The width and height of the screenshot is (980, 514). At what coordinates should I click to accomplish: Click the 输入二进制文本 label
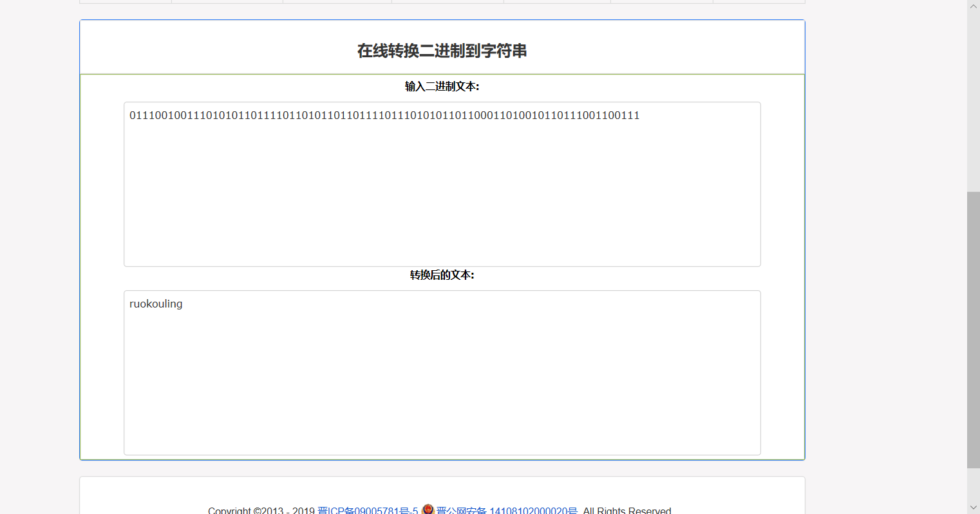(x=442, y=86)
